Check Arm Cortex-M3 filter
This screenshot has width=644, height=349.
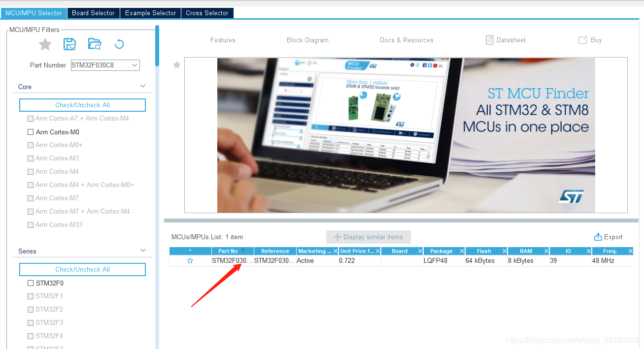[31, 159]
